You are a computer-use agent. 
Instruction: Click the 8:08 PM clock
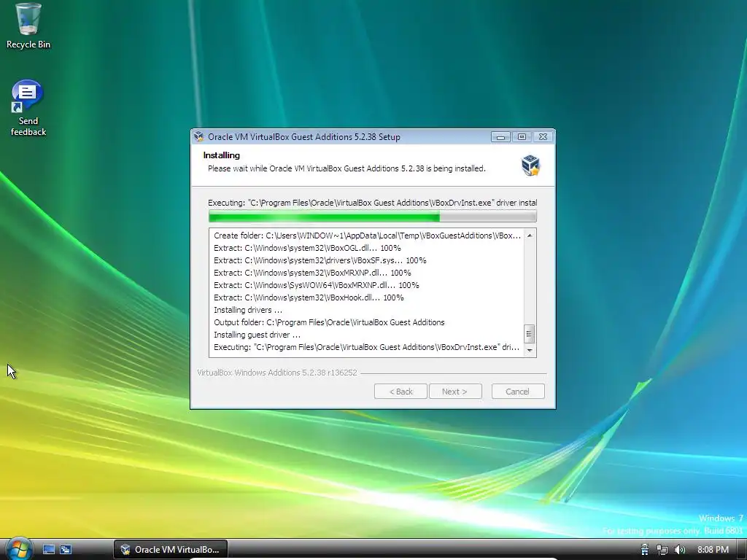click(713, 550)
